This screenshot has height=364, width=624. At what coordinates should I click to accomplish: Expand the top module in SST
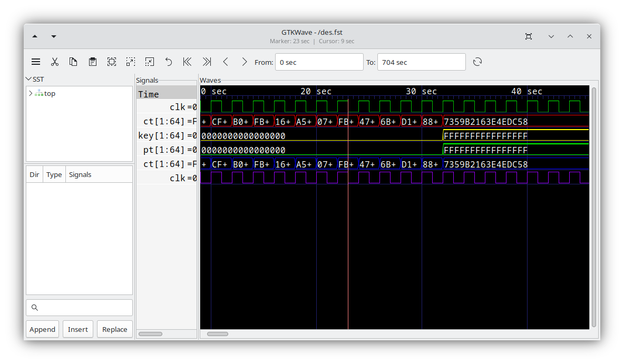tap(31, 93)
